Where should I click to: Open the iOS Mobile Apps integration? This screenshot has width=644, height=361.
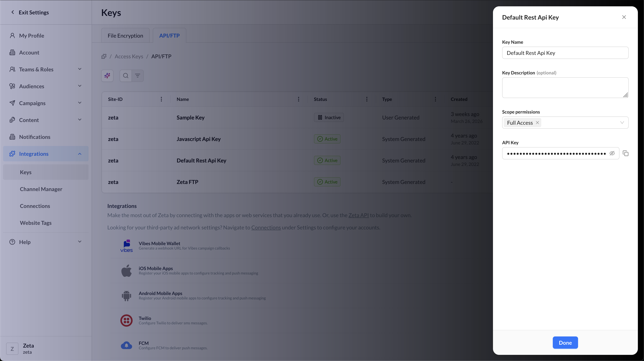click(156, 268)
